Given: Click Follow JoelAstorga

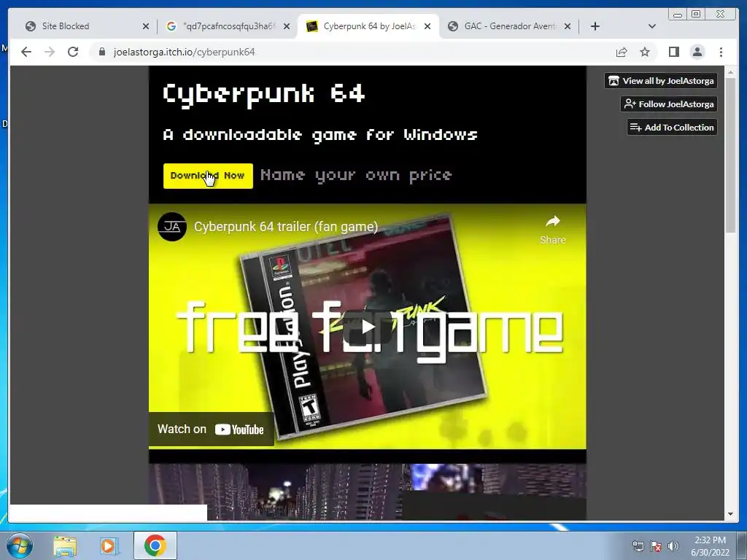Looking at the screenshot, I should (x=669, y=104).
